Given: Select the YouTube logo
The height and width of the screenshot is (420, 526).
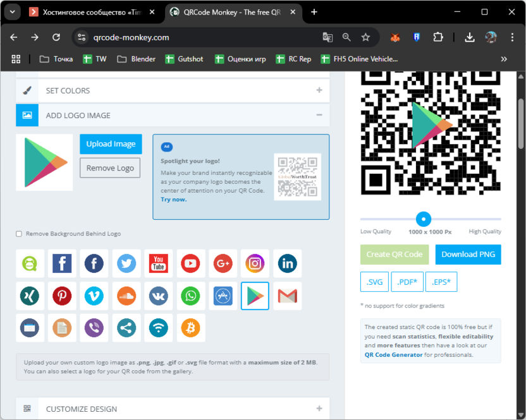Looking at the screenshot, I should pos(158,263).
